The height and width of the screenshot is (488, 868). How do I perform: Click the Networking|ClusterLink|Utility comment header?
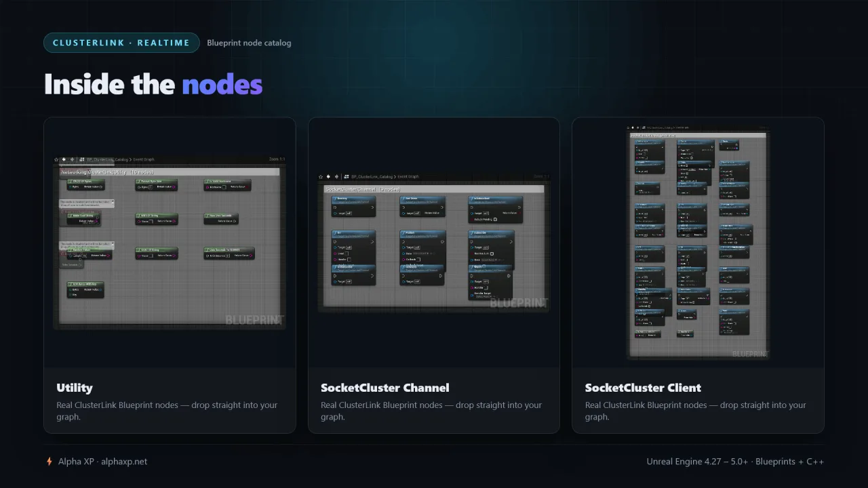point(170,172)
